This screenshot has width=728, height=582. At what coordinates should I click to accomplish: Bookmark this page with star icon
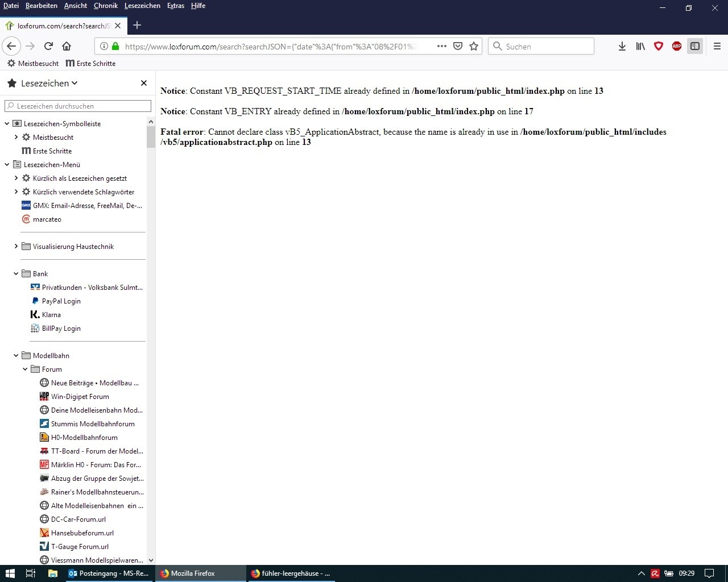coord(474,46)
